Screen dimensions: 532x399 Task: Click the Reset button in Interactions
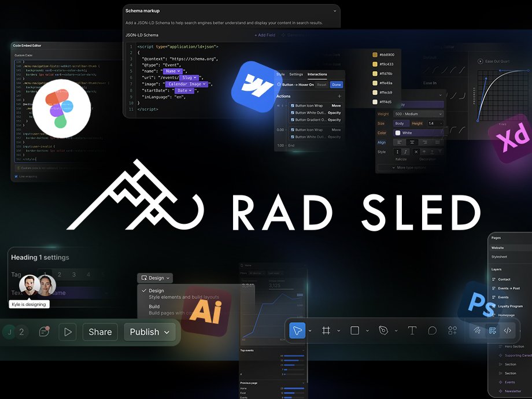coord(322,85)
